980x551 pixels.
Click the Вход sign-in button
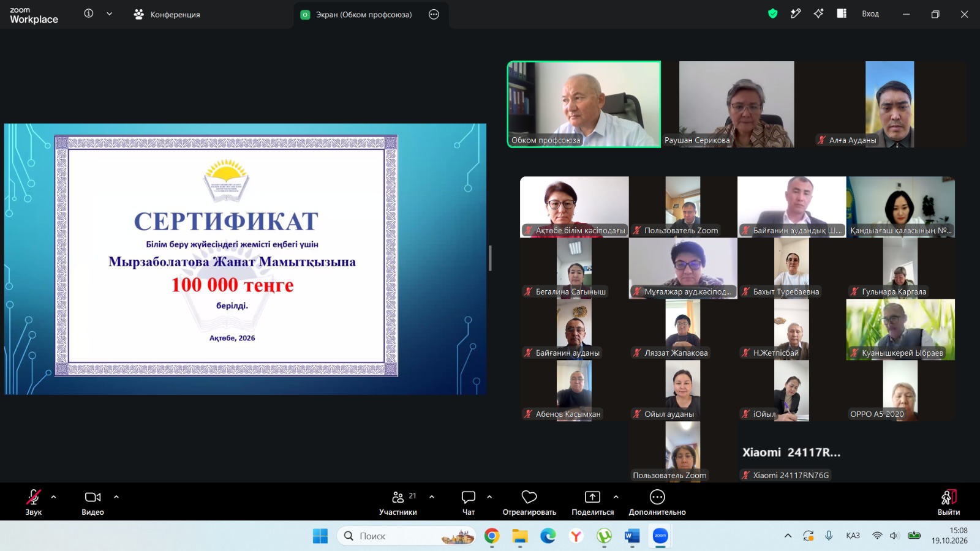(870, 14)
